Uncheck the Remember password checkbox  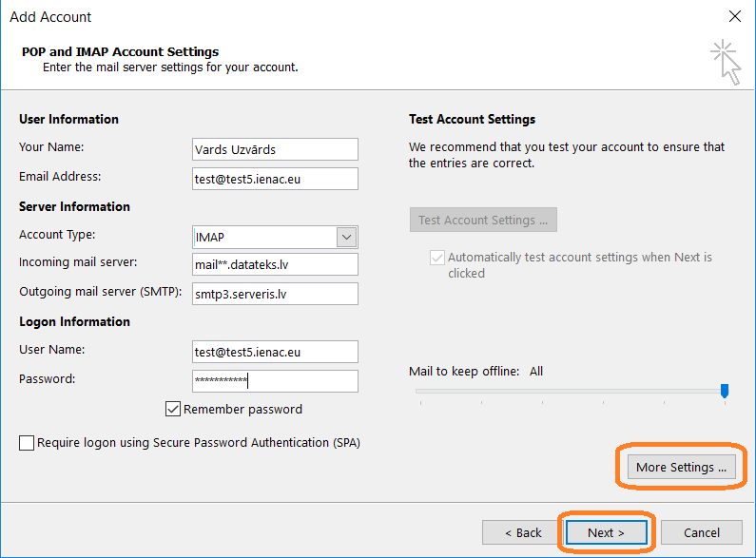(x=173, y=409)
